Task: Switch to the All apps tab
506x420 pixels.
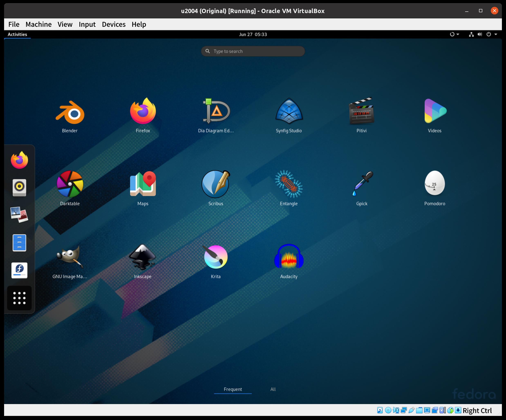Action: [273, 389]
